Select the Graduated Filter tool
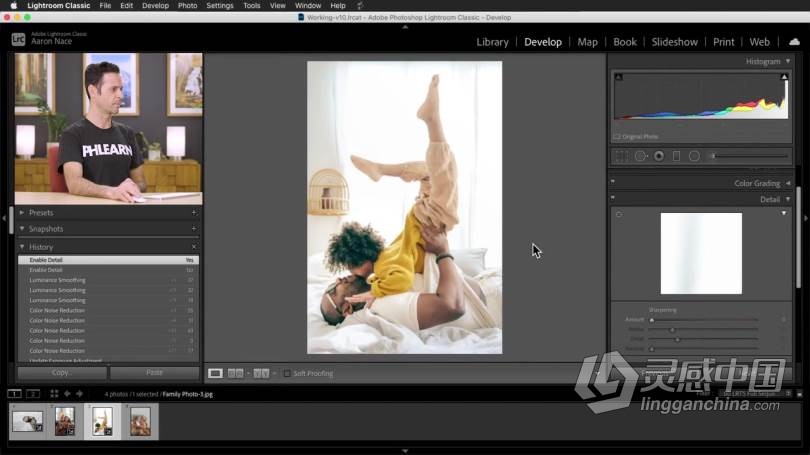Viewport: 810px width, 455px height. [x=676, y=156]
